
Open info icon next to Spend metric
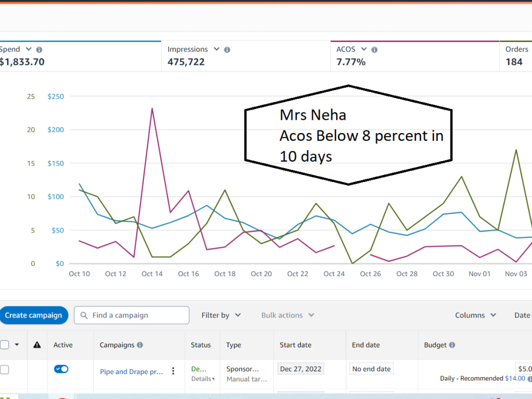(x=39, y=50)
